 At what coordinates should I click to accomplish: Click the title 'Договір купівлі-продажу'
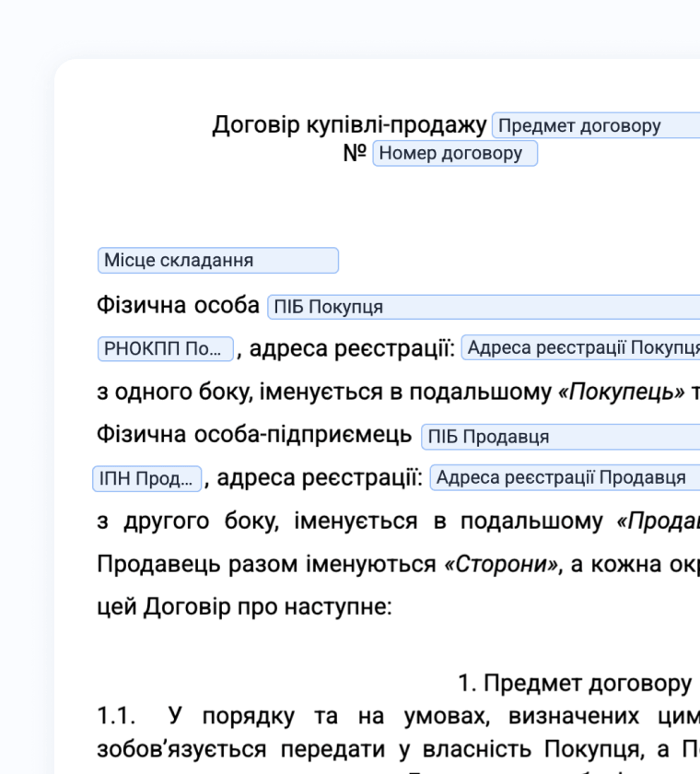pyautogui.click(x=349, y=124)
